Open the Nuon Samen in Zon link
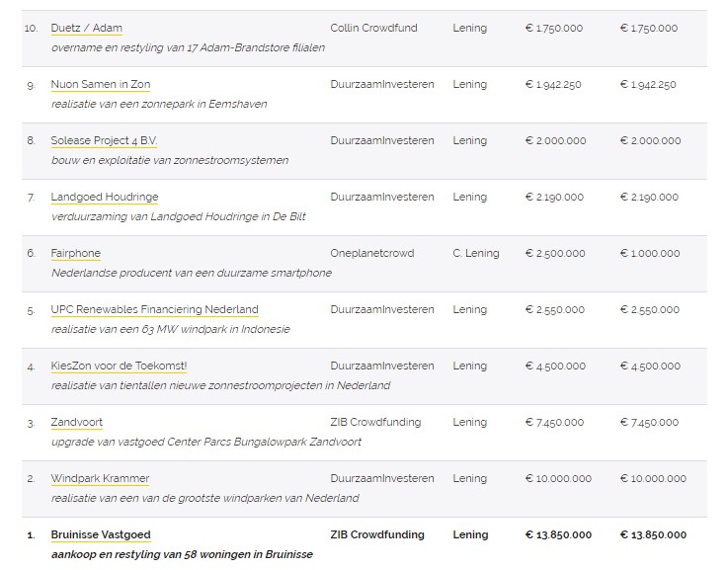 101,85
